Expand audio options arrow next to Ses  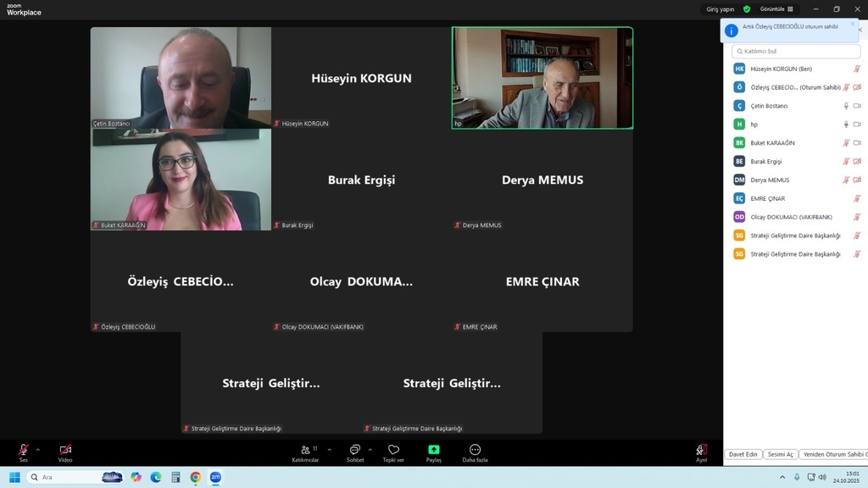pyautogui.click(x=37, y=449)
